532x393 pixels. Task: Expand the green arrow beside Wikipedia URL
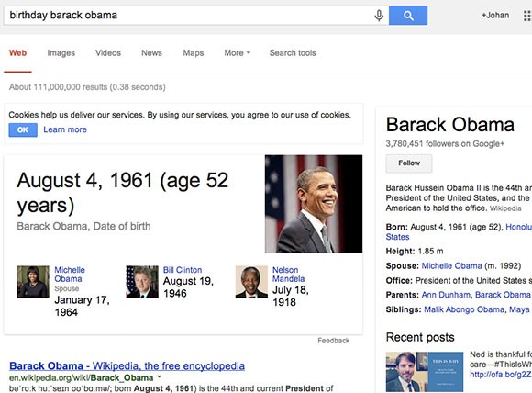[x=159, y=376]
